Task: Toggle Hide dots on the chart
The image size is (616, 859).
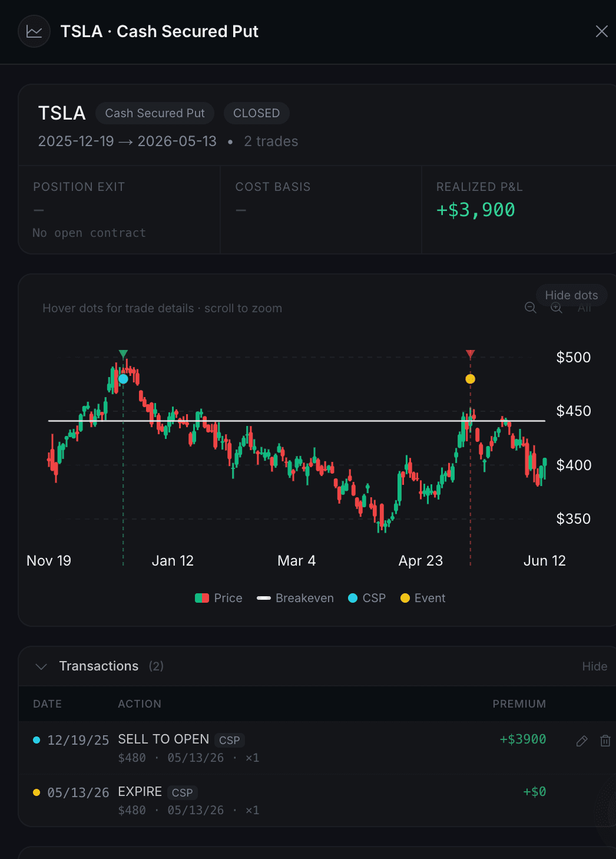Action: [571, 295]
